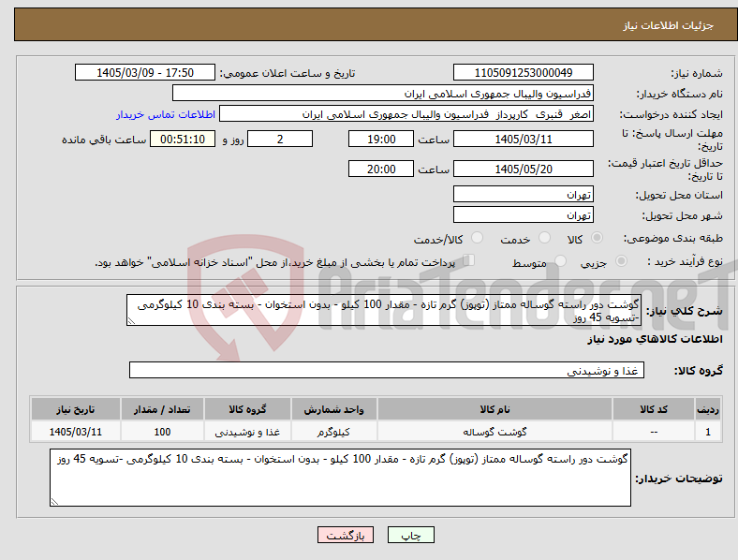The image size is (738, 560).
Task: Click the توضیحات خریدار label
Action: click(679, 479)
